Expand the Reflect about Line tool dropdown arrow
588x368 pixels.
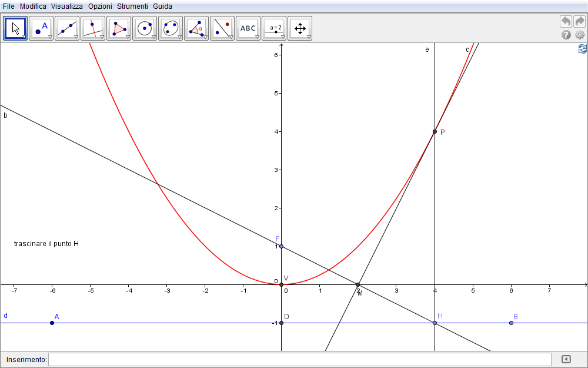coord(231,37)
